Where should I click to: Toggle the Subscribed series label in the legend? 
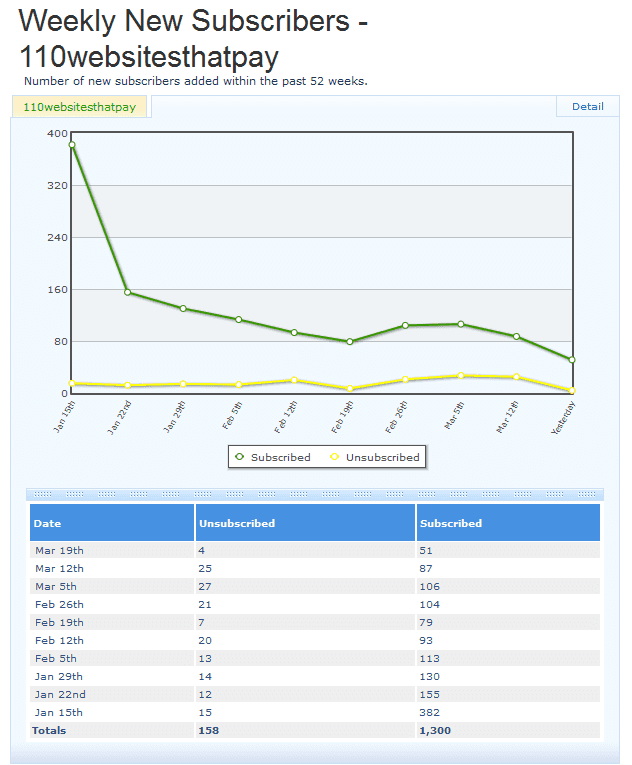click(280, 457)
